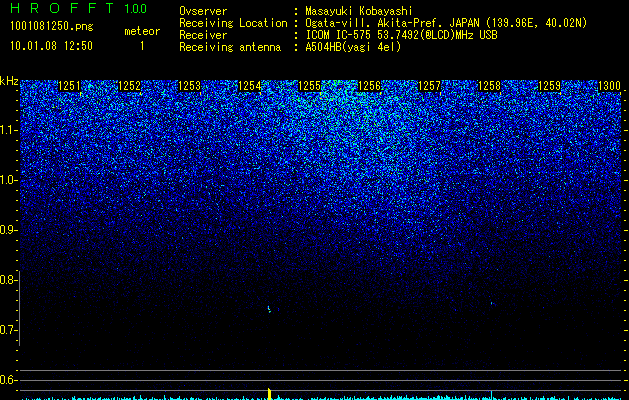
Task: Click the ICOM IC-575 receiver description
Action: pyautogui.click(x=401, y=35)
